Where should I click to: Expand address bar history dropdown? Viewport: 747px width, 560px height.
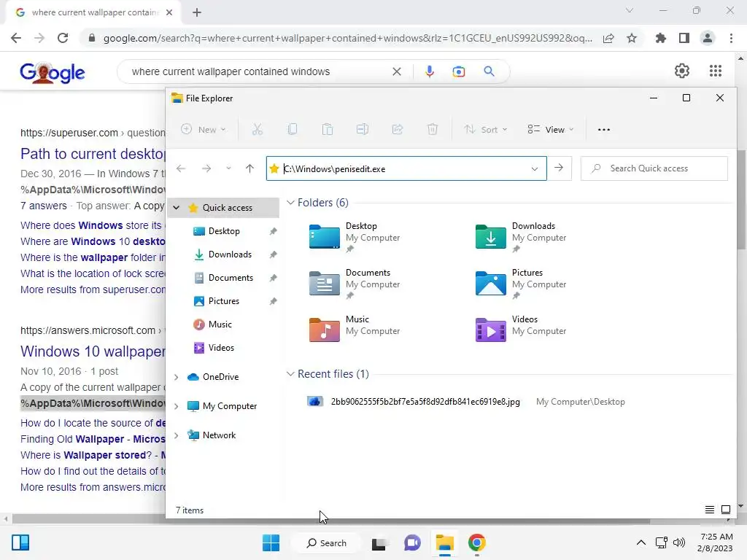[535, 168]
